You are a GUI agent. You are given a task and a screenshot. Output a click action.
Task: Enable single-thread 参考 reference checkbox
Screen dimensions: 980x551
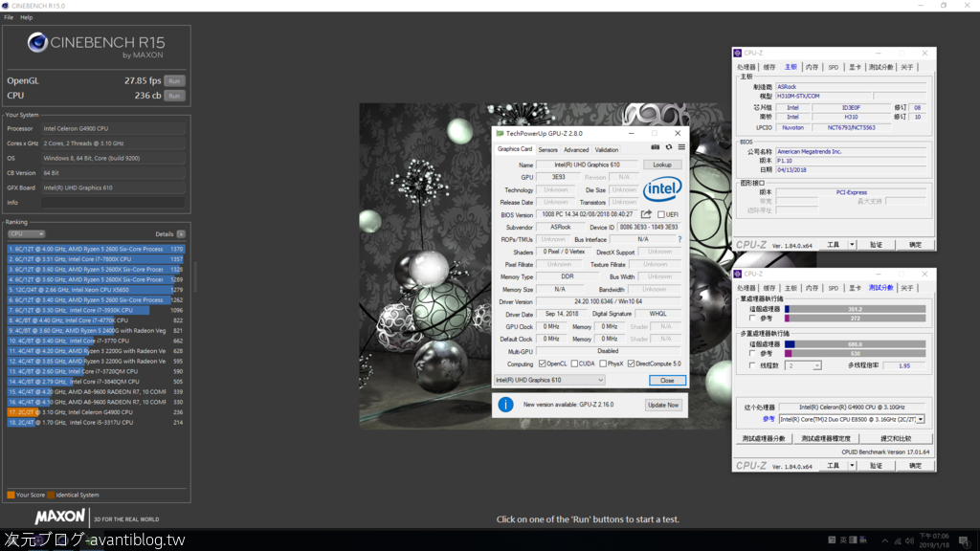[x=752, y=319]
